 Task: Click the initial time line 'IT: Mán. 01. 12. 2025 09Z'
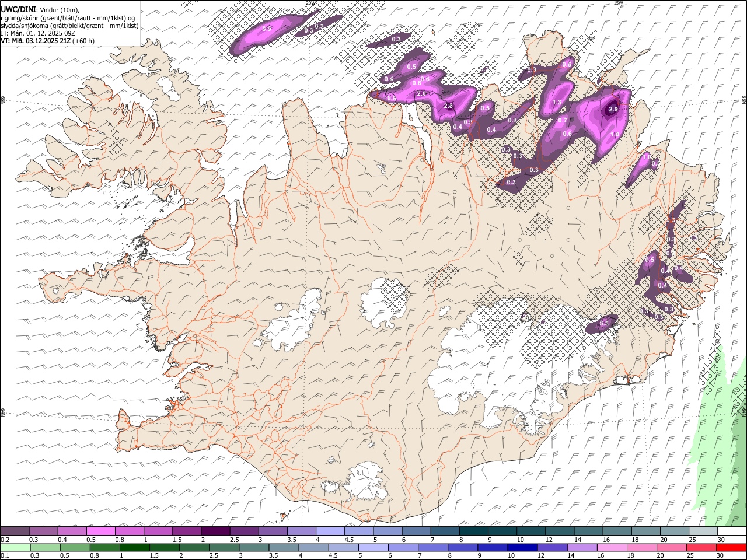click(37, 33)
